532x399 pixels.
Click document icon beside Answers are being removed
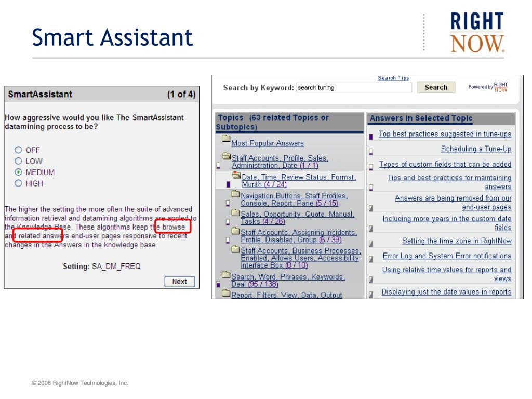[371, 208]
